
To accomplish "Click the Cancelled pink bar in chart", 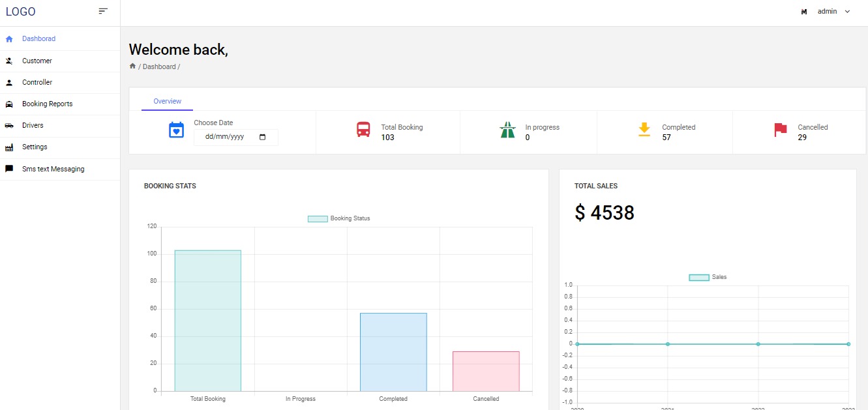I will click(486, 372).
